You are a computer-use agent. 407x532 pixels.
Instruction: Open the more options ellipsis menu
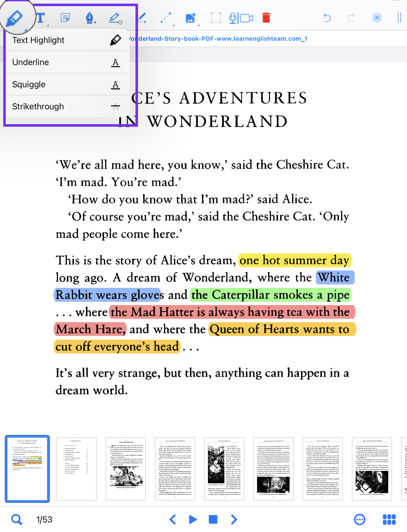(x=360, y=519)
